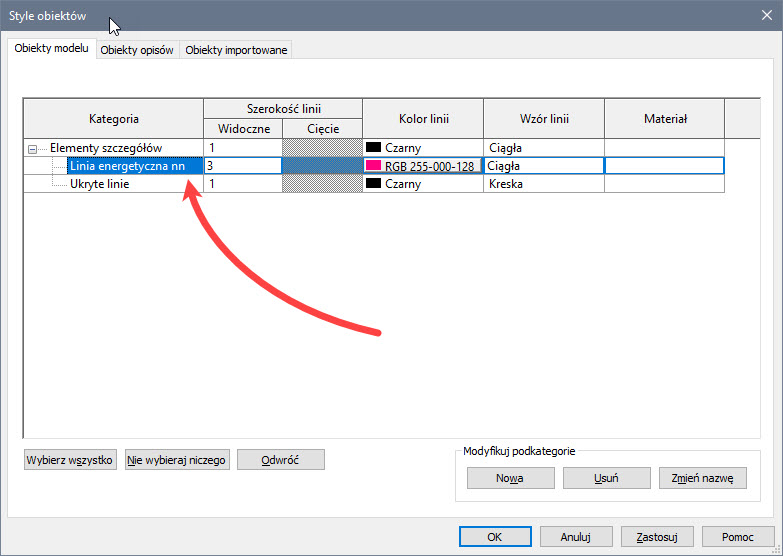This screenshot has width=783, height=556.
Task: Open line pattern dropdown showing Kreska
Action: 543,184
